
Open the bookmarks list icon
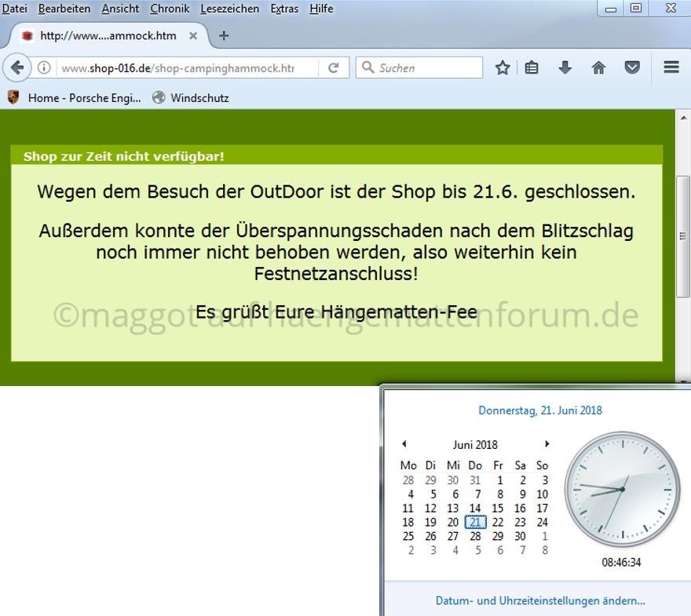click(x=532, y=68)
